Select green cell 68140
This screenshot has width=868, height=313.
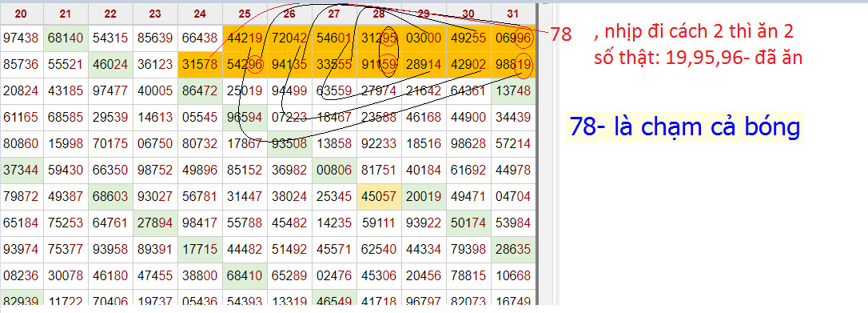(x=66, y=38)
